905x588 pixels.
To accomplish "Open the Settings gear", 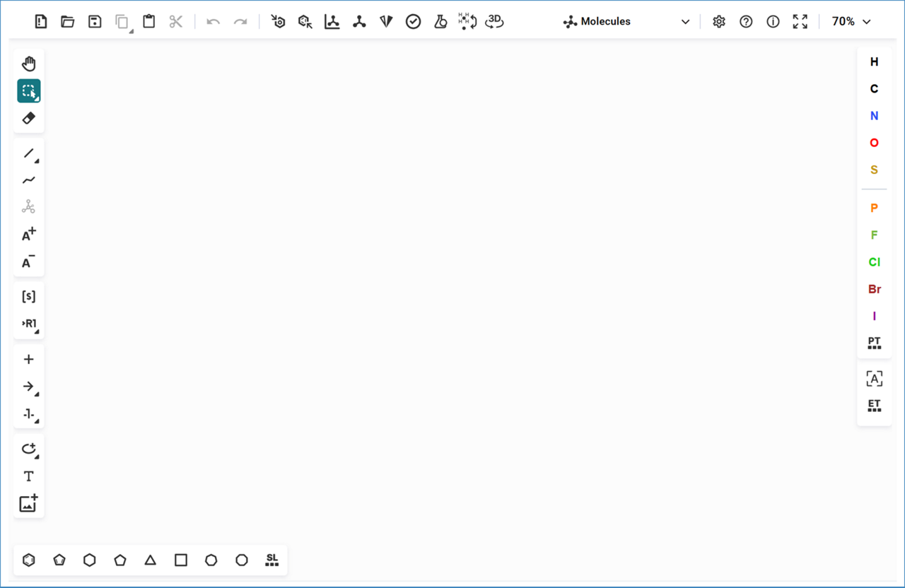I will point(719,22).
